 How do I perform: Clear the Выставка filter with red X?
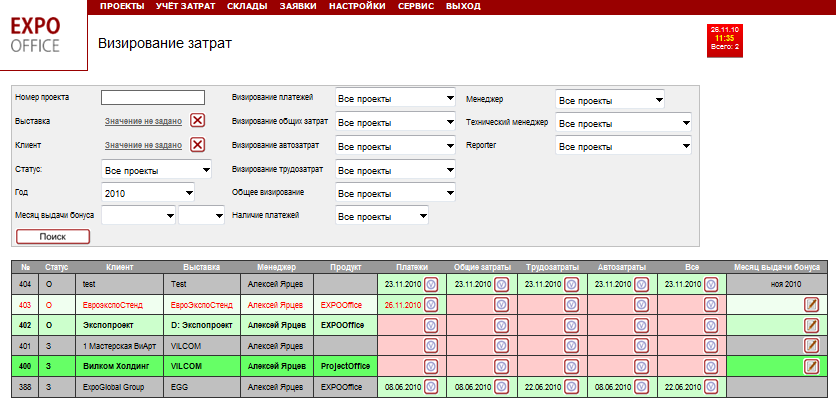click(198, 121)
